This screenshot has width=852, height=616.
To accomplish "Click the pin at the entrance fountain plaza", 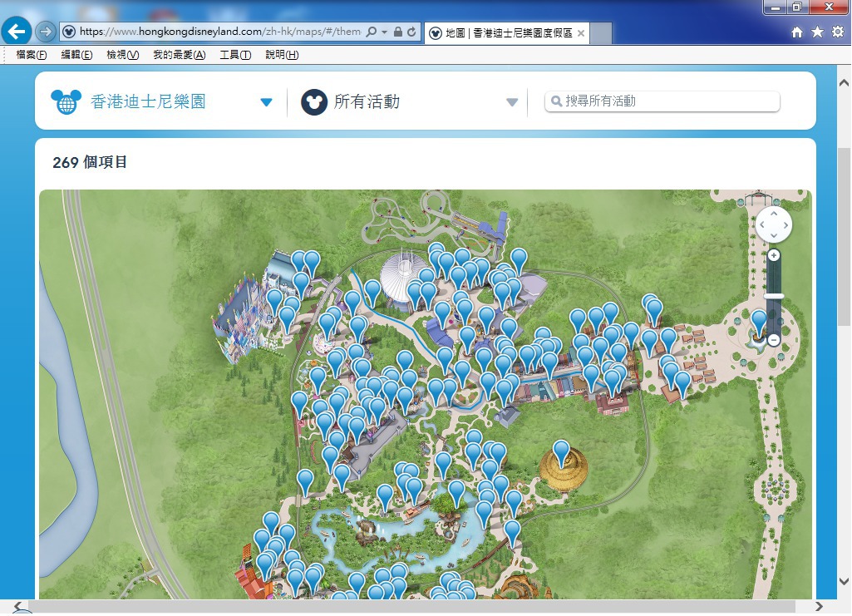I will point(759,322).
